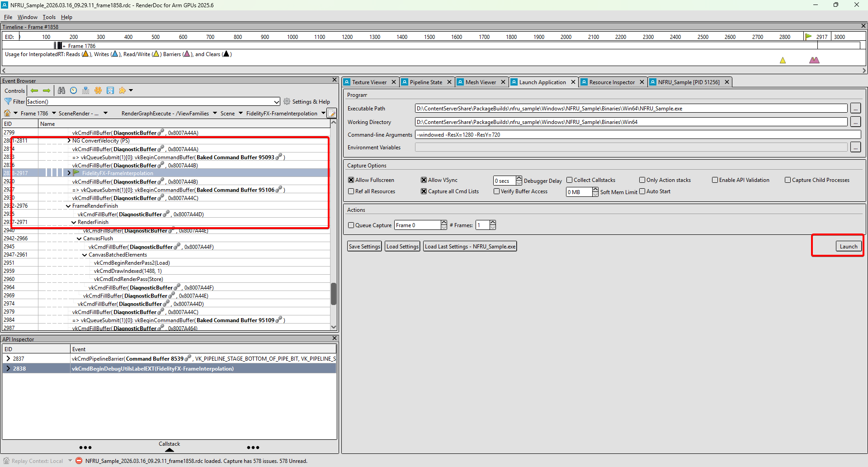Collapse the CanvasFlush group
The height and width of the screenshot is (467, 868).
tap(79, 238)
